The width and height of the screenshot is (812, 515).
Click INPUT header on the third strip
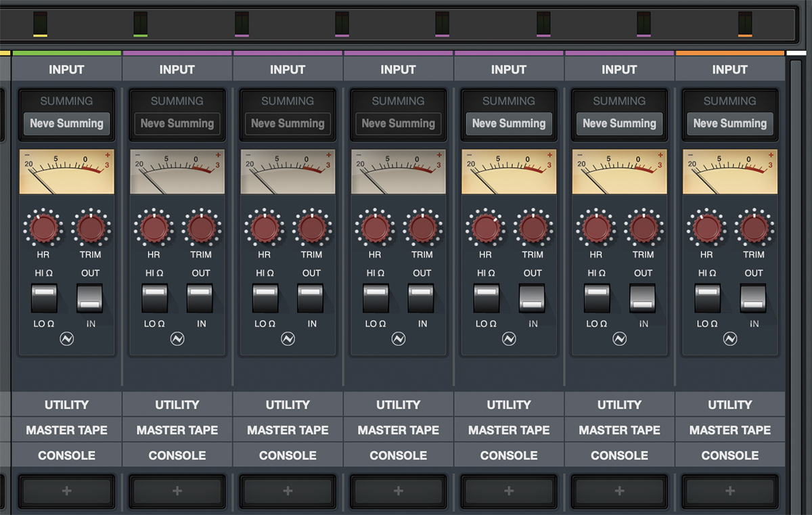point(288,69)
